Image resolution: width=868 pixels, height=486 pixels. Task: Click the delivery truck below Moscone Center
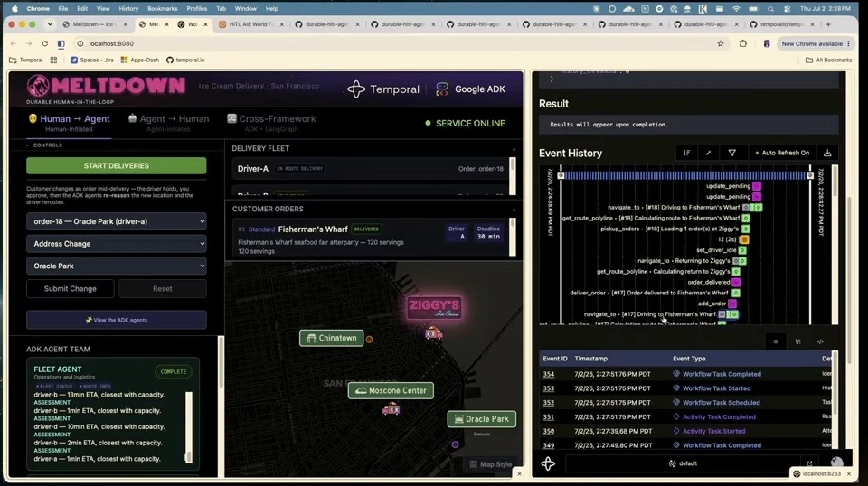click(x=391, y=409)
